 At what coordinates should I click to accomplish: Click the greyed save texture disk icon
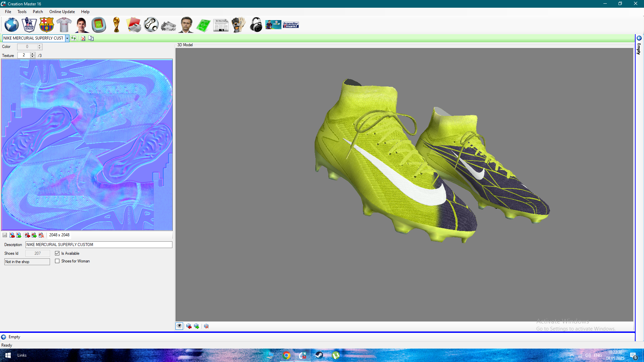click(5, 235)
